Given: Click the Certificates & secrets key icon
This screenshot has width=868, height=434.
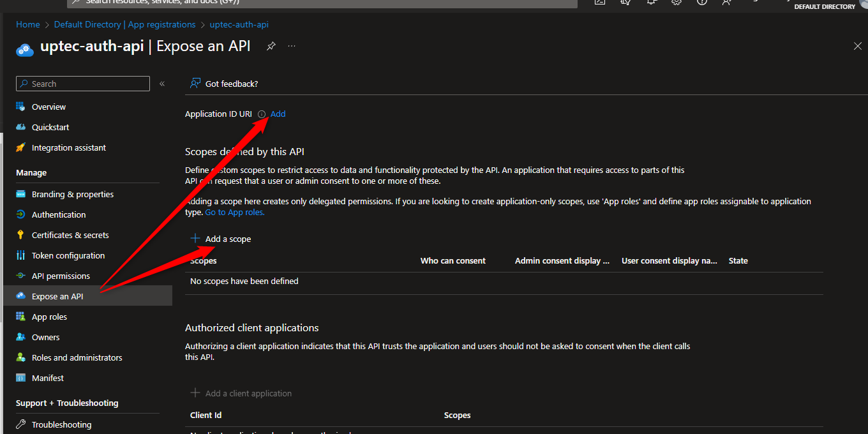Looking at the screenshot, I should click(x=20, y=235).
